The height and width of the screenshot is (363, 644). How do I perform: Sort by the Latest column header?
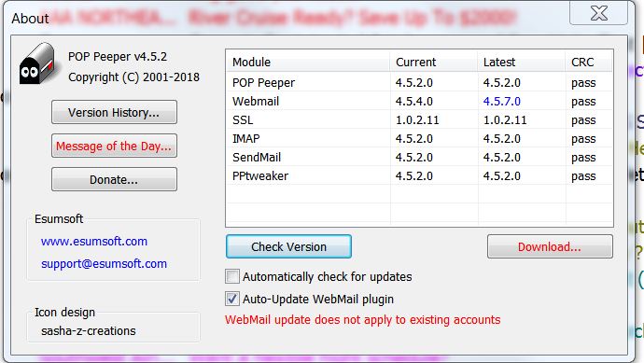pos(521,62)
